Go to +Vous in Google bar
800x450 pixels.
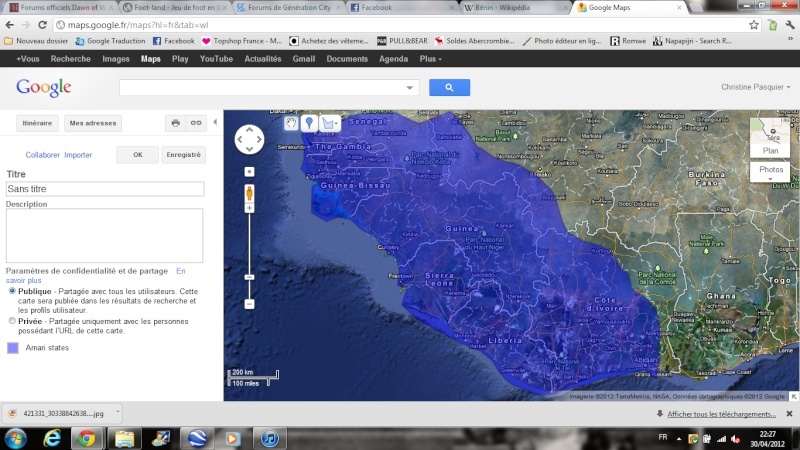pos(28,59)
